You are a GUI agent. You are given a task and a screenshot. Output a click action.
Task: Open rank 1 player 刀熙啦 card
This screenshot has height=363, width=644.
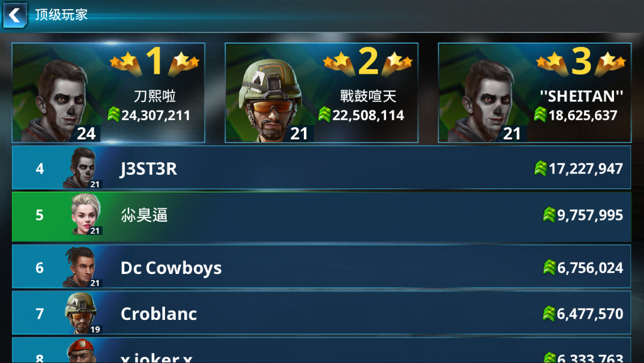(108, 93)
